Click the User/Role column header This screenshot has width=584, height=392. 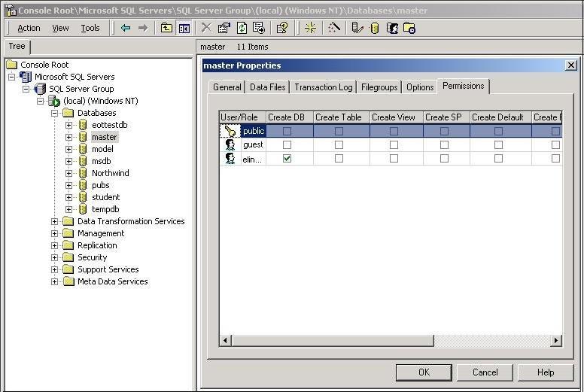click(242, 117)
